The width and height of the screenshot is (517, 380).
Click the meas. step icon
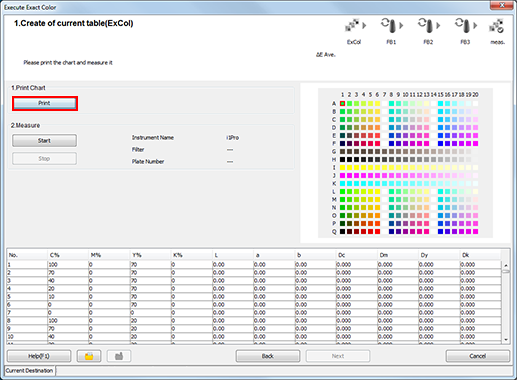coord(497,26)
